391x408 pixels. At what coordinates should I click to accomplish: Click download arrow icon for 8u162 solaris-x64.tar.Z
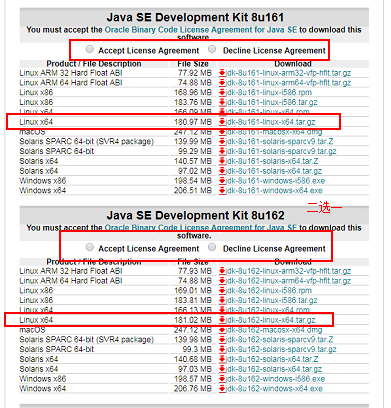[222, 359]
